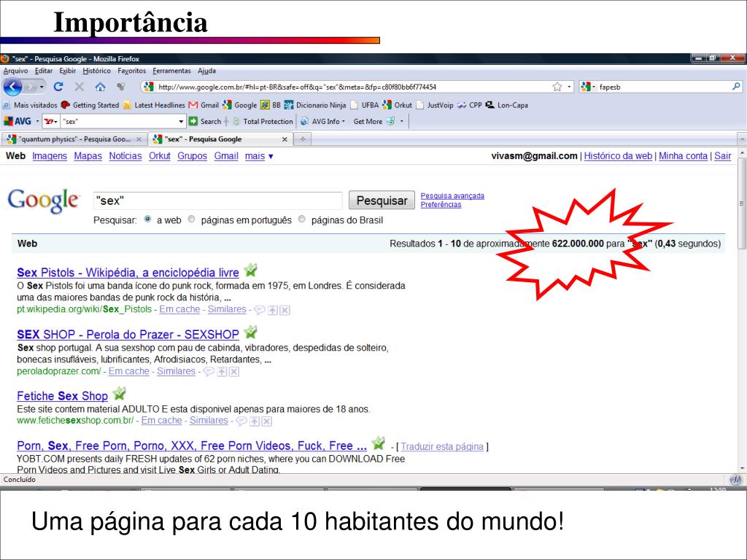747x560 pixels.
Task: Click the AVG toolbar Search button
Action: (x=205, y=122)
